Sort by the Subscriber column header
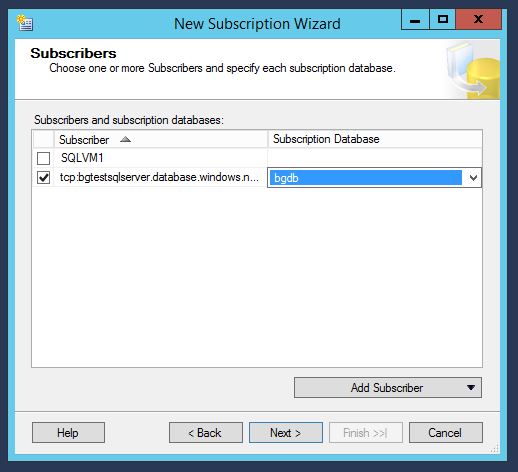The width and height of the screenshot is (518, 472). pyautogui.click(x=160, y=139)
